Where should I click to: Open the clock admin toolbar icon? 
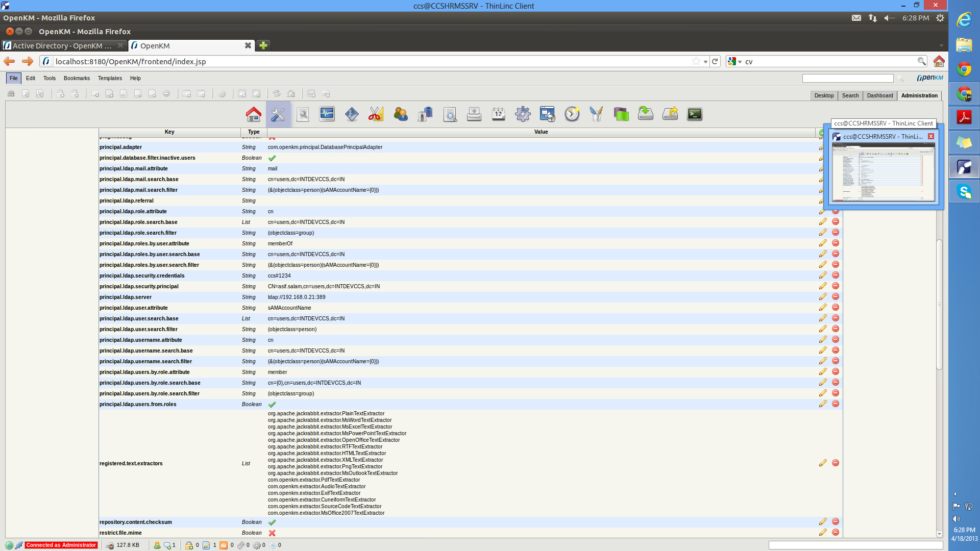point(572,114)
